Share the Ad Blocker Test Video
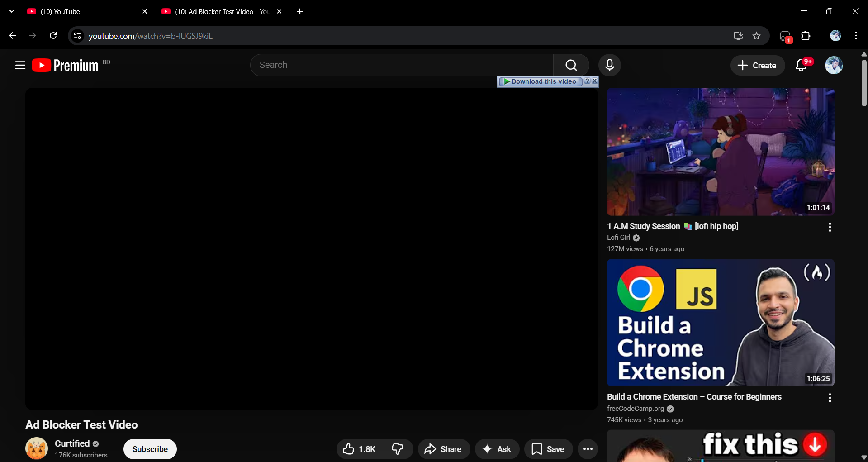Screen dimensions: 868x462 [x=443, y=449]
